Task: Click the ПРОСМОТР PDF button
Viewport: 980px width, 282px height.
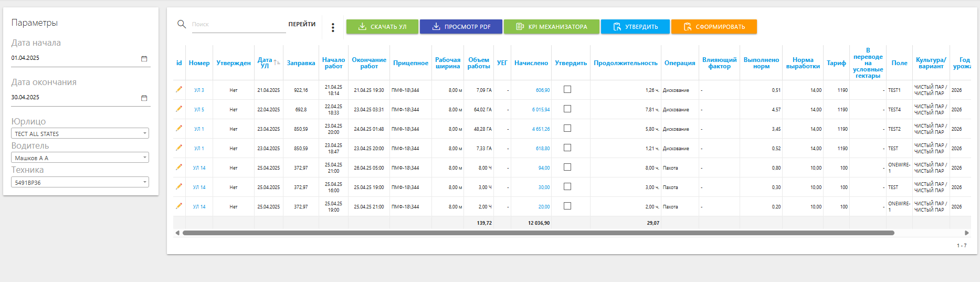Action: (x=461, y=27)
